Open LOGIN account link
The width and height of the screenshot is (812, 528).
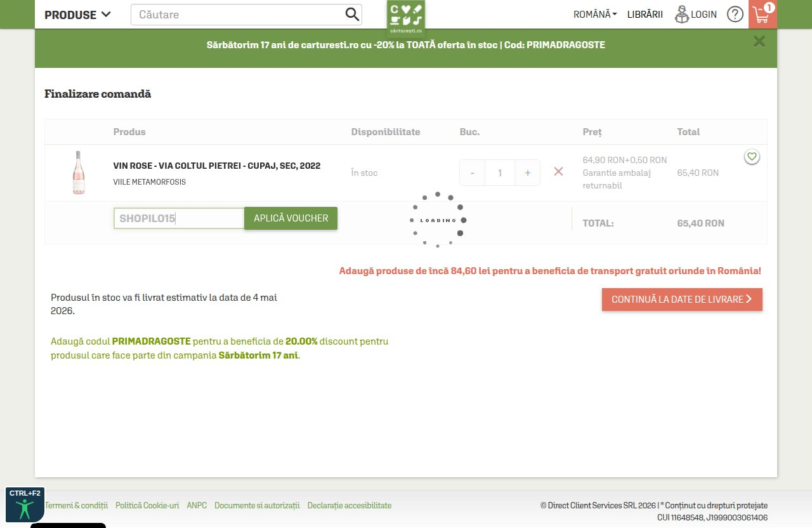tap(695, 15)
